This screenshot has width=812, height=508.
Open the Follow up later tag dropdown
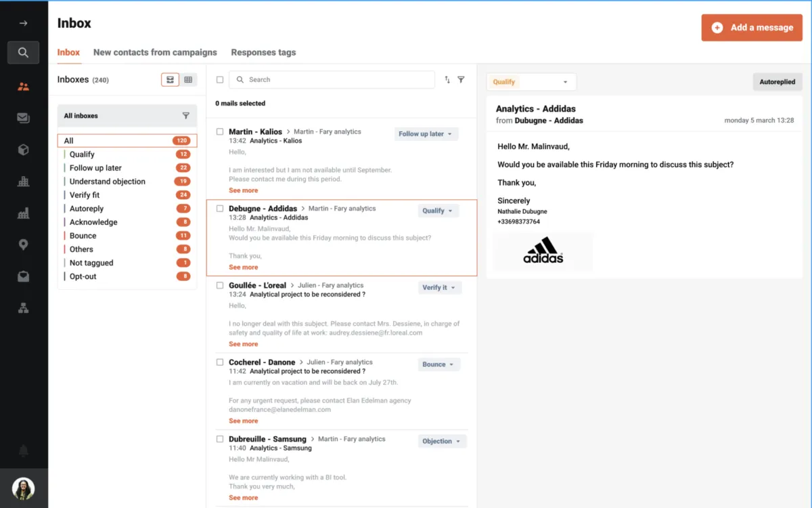426,134
